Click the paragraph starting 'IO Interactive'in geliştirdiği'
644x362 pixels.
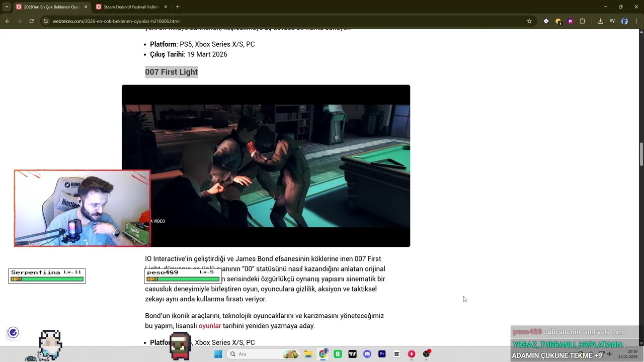(265, 279)
